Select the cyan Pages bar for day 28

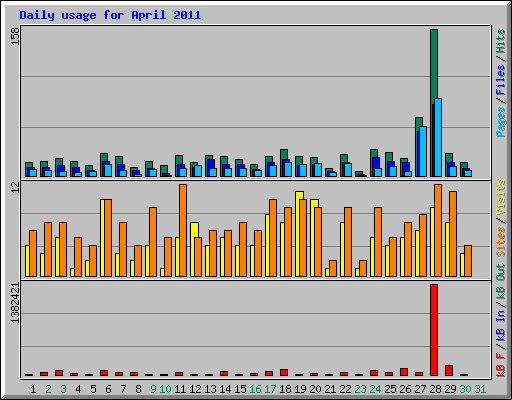coord(438,137)
